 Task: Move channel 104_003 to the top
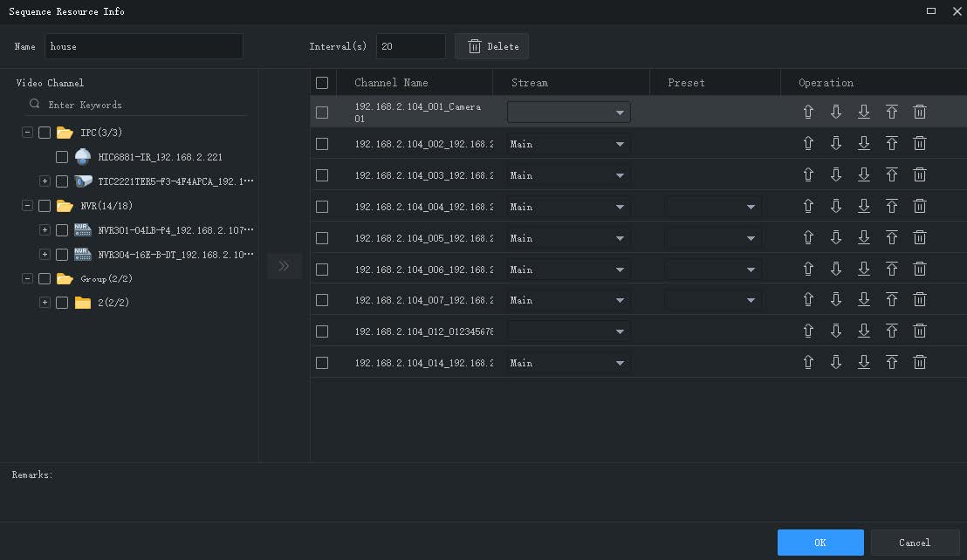point(892,175)
